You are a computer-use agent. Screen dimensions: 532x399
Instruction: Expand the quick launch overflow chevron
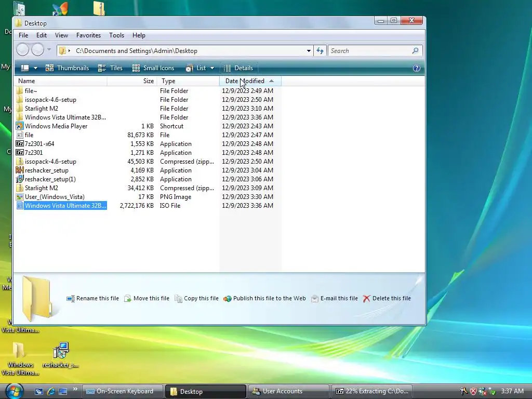[x=75, y=389]
